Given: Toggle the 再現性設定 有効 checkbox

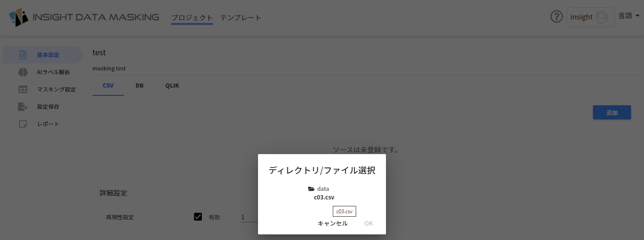Looking at the screenshot, I should coord(198,217).
